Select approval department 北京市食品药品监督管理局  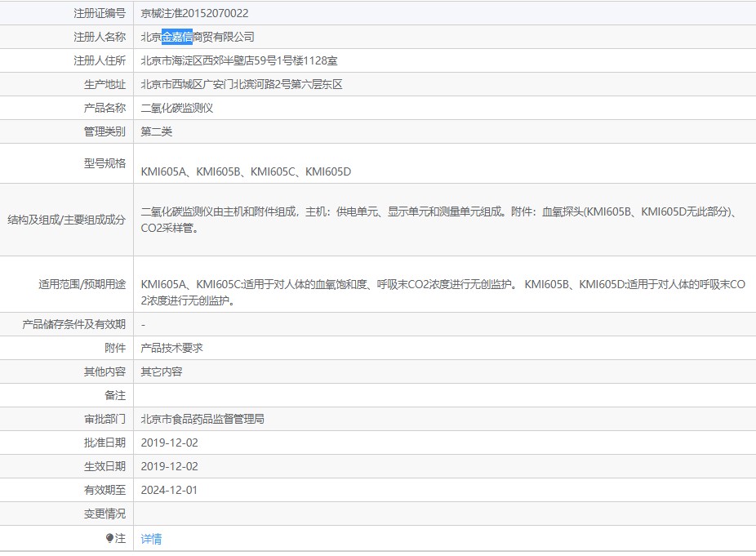[202, 419]
